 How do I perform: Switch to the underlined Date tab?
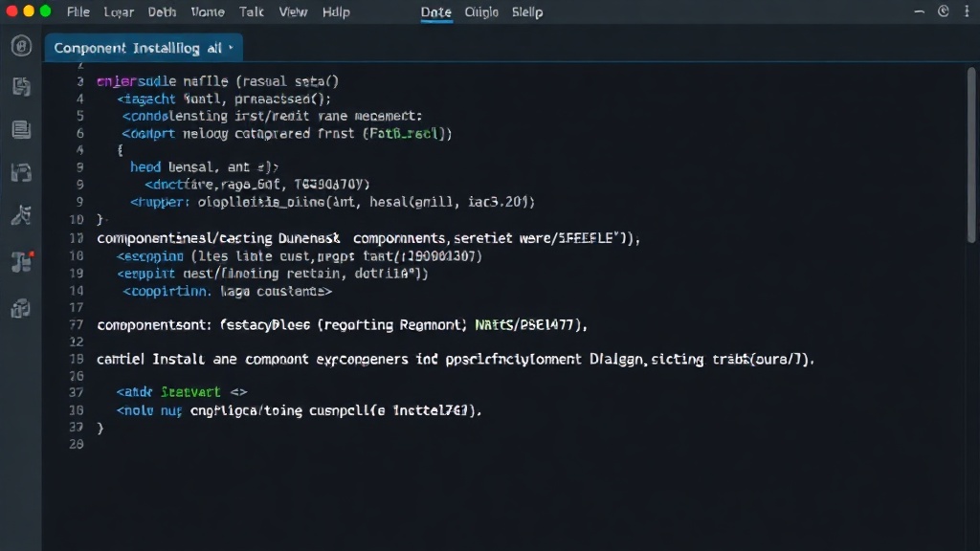click(436, 12)
